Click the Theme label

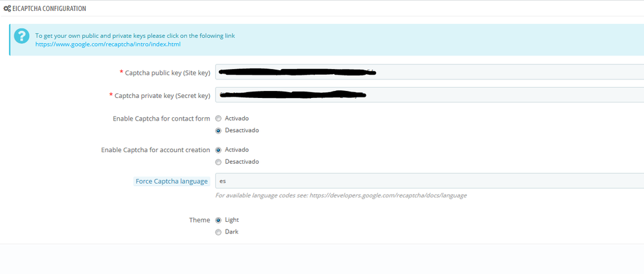pos(200,220)
